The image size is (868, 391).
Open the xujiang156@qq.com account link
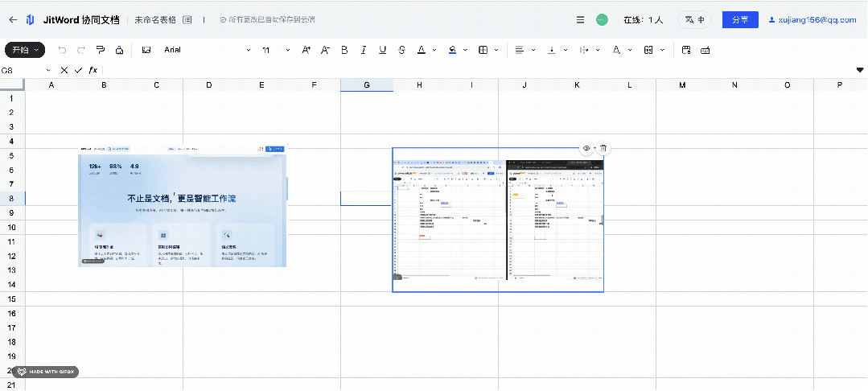[x=812, y=20]
